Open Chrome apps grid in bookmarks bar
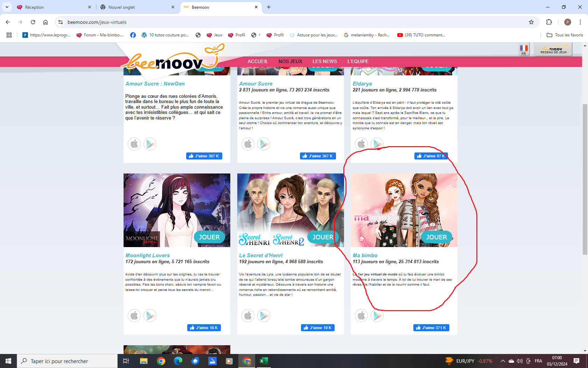The width and height of the screenshot is (588, 368). point(9,35)
